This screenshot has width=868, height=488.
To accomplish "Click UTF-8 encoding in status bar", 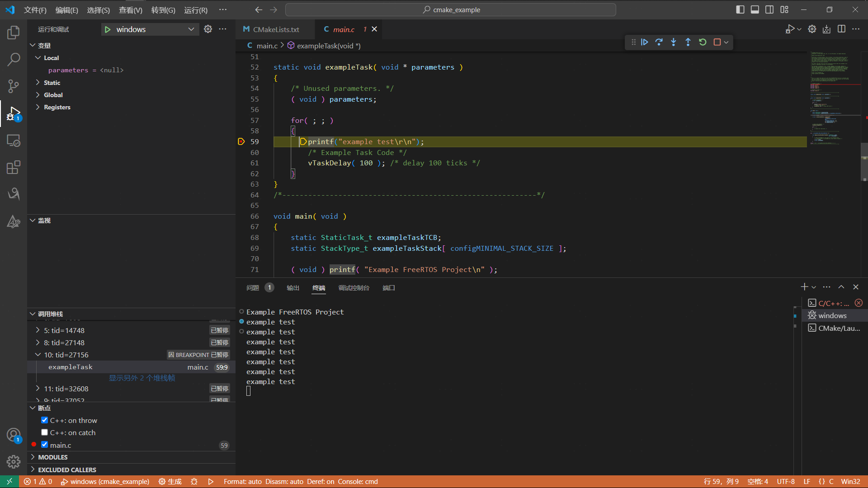I will 786,482.
